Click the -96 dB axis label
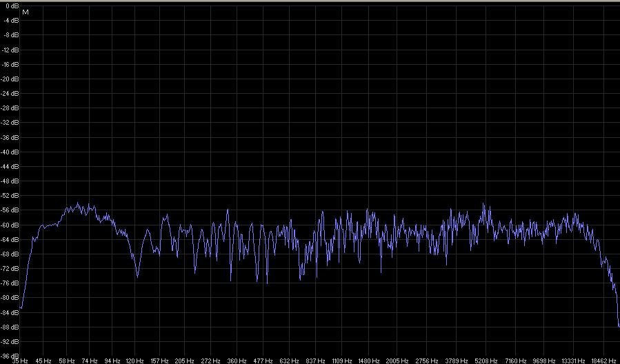This screenshot has width=620, height=364. click(10, 356)
